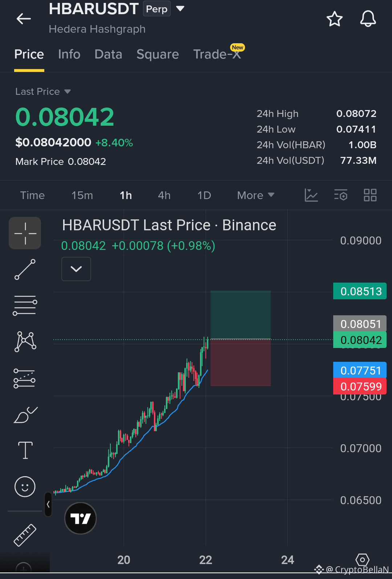Click the date label 22 on time axis
This screenshot has height=579, width=392.
coord(205,560)
